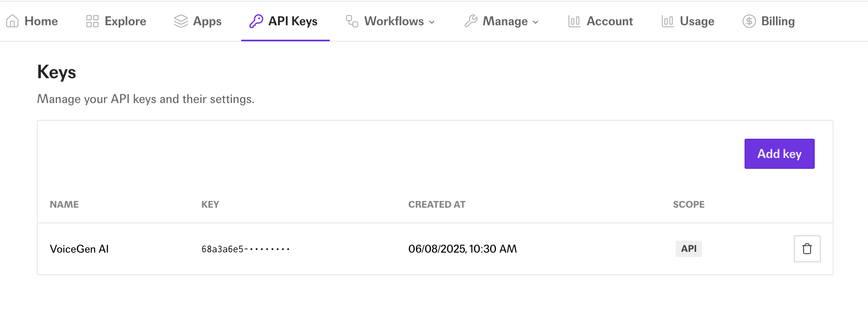Select the VoiceGen AI key name
Image resolution: width=868 pixels, height=320 pixels.
pyautogui.click(x=79, y=249)
